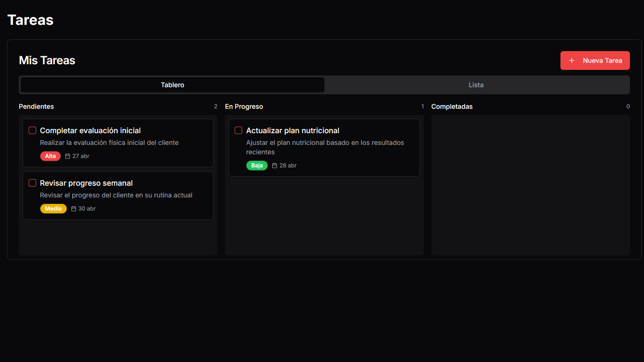Click calendar icon beside 27 abr
The image size is (644, 362).
68,156
